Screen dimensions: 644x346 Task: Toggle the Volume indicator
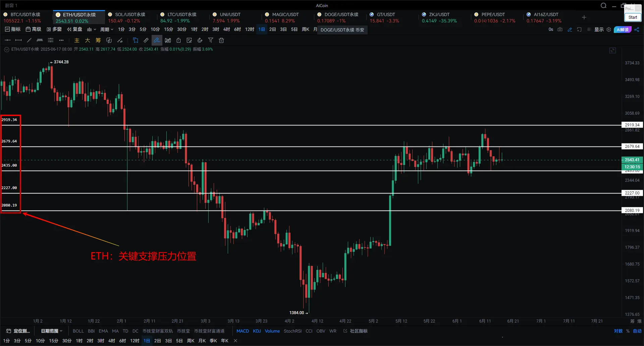[x=272, y=331]
